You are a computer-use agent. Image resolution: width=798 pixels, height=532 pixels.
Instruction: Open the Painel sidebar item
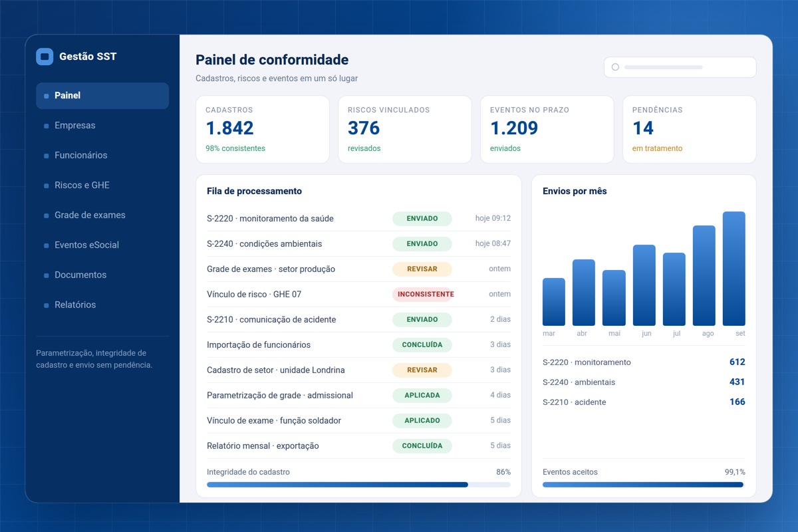102,96
